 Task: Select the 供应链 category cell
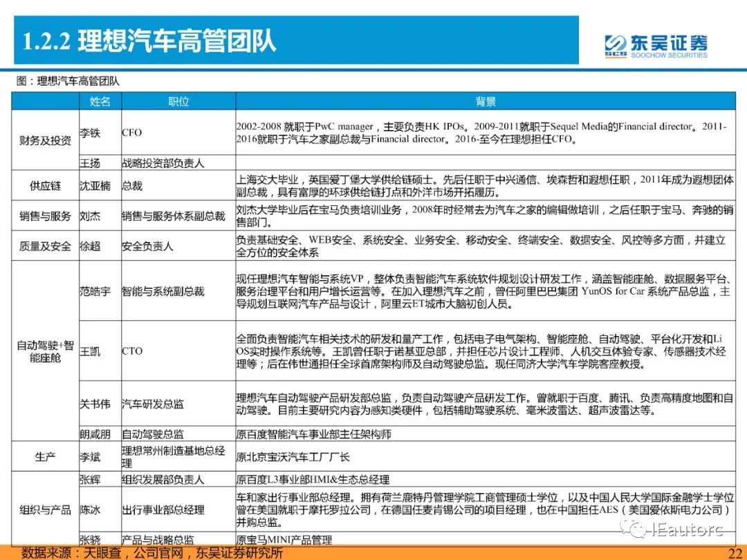[x=45, y=185]
